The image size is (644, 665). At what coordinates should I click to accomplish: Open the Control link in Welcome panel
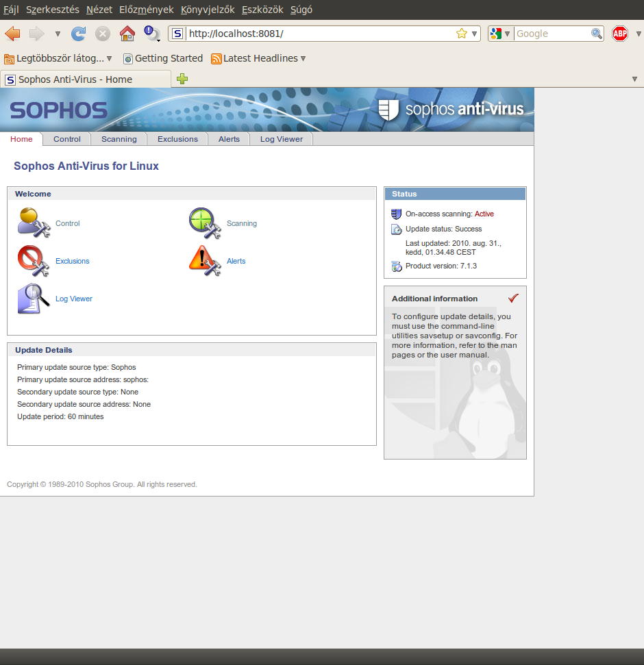coord(67,223)
